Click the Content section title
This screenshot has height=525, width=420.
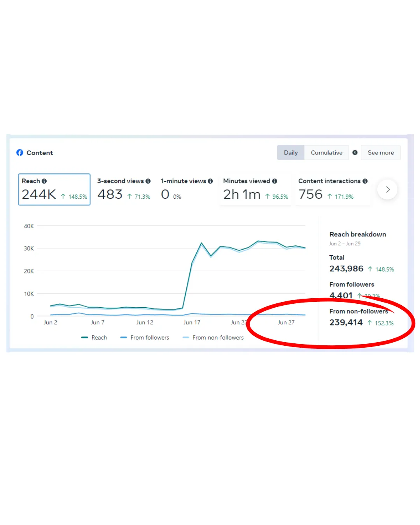point(40,153)
